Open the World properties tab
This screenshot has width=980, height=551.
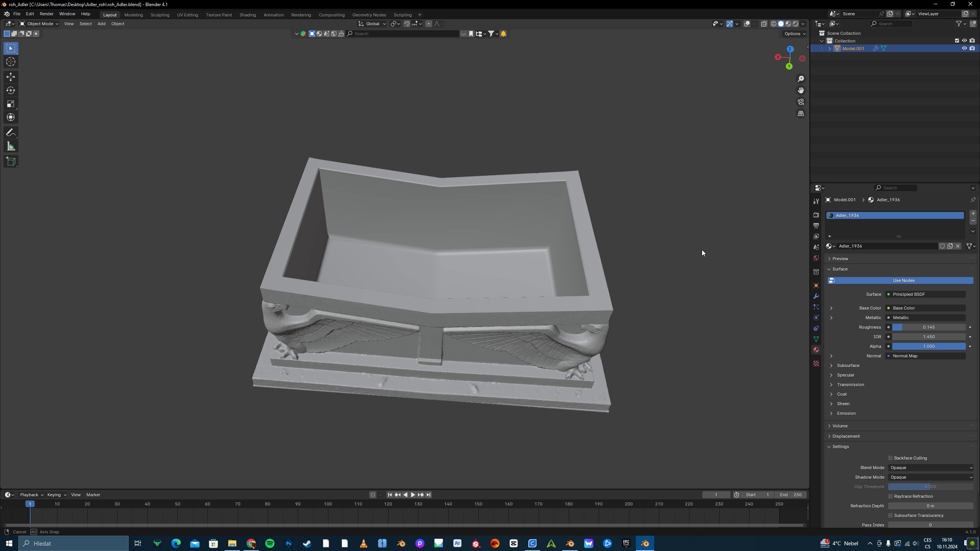click(x=816, y=258)
